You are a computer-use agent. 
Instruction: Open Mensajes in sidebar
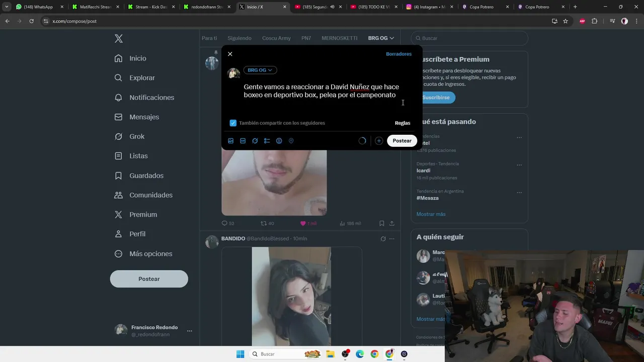tap(136, 117)
